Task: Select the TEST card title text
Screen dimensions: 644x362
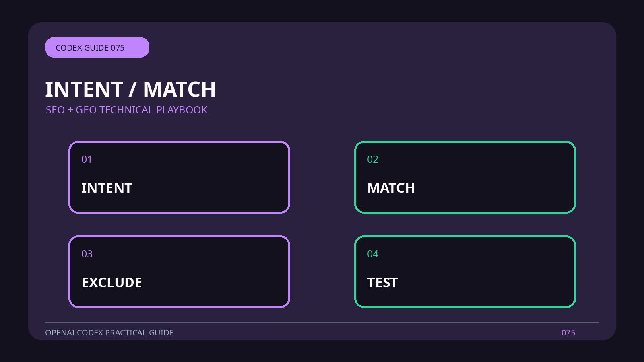Action: (382, 282)
